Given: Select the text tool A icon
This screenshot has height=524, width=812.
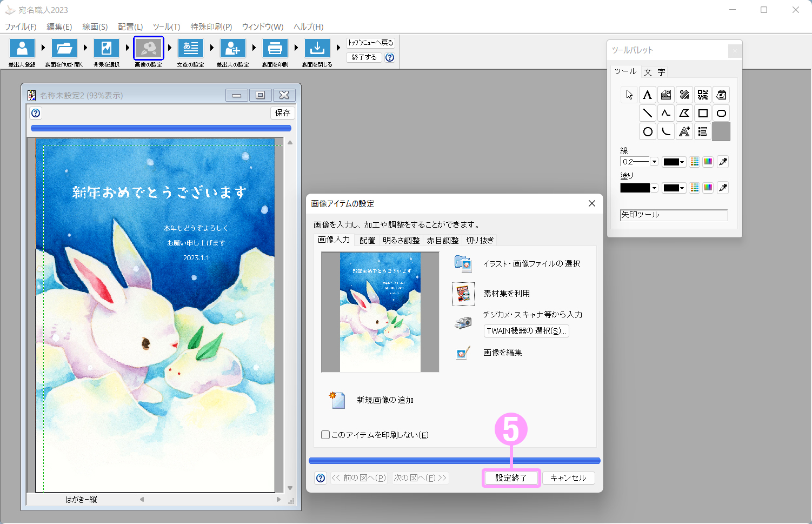Looking at the screenshot, I should [647, 95].
